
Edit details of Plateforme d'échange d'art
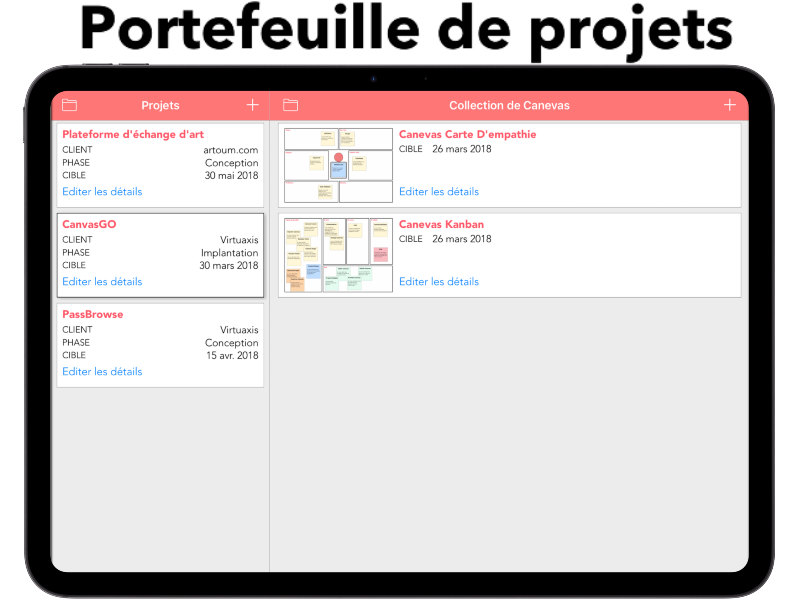tap(102, 192)
